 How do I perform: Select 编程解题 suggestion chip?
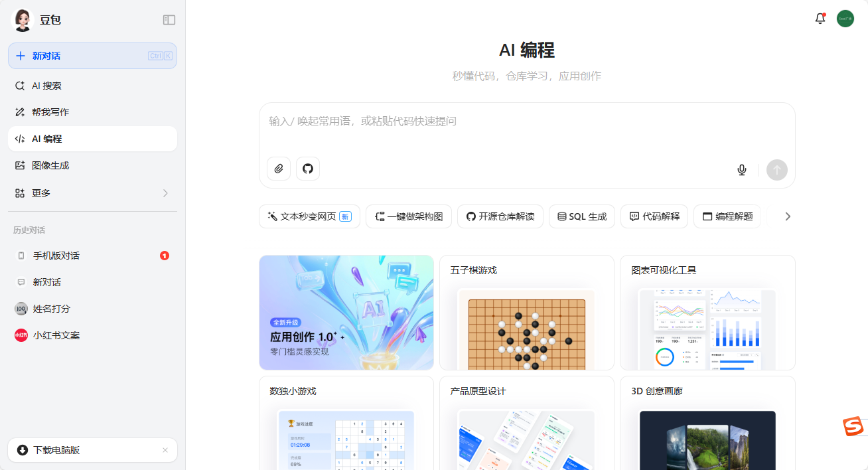pyautogui.click(x=727, y=216)
